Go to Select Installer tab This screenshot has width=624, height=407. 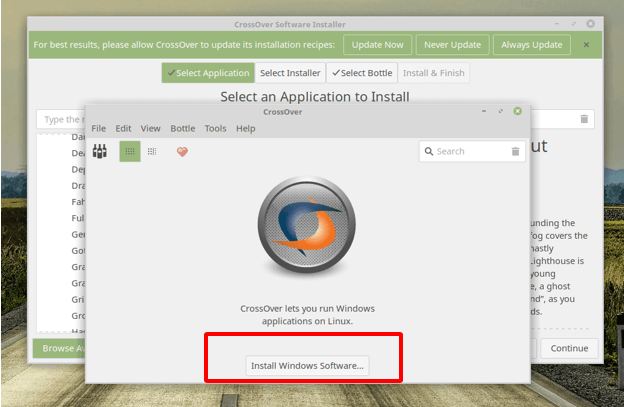[290, 73]
